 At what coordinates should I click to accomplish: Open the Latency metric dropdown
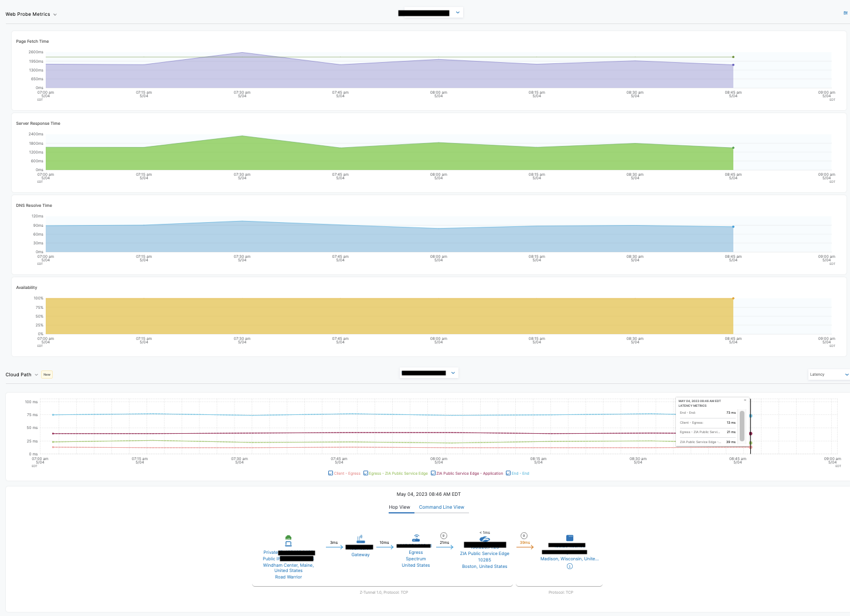[x=829, y=374]
